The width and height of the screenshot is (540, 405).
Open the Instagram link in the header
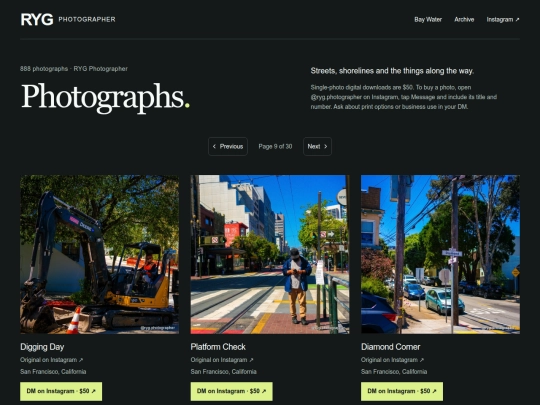pyautogui.click(x=502, y=19)
